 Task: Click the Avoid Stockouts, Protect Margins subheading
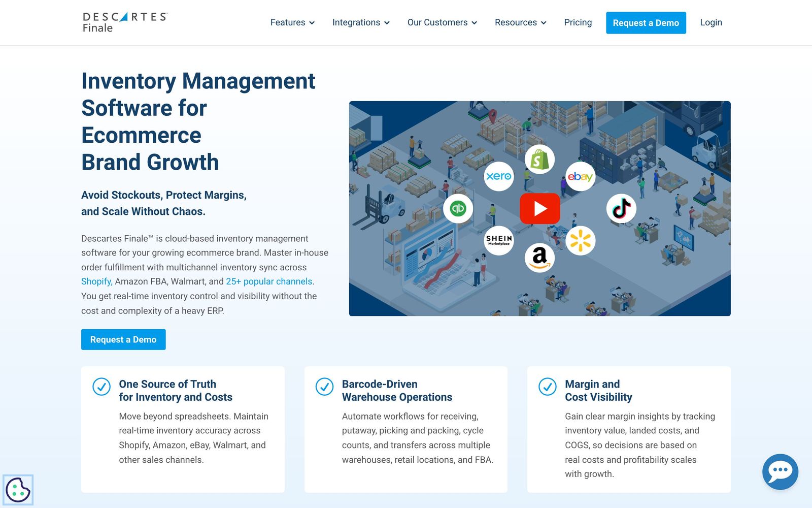[164, 203]
